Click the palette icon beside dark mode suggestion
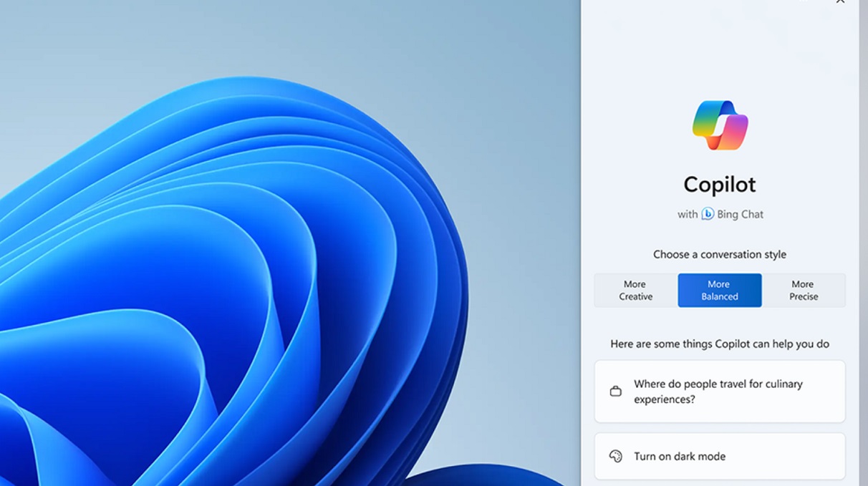Screen dimensions: 868x486 click(615, 456)
